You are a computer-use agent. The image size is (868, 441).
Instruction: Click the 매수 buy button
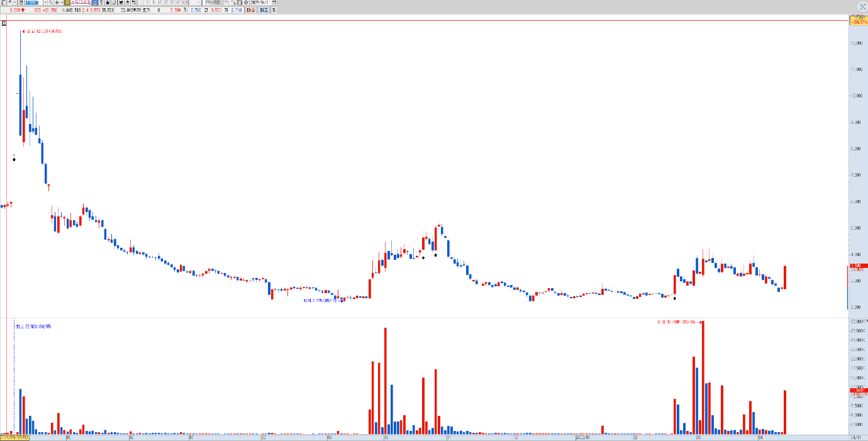[x=251, y=10]
